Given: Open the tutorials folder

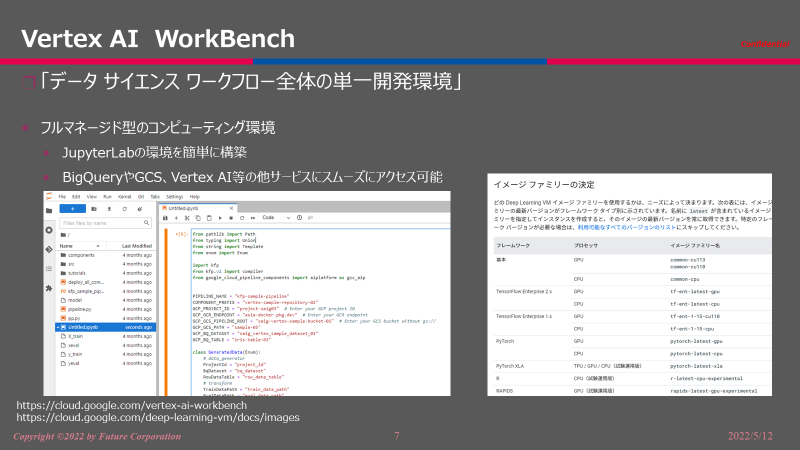Looking at the screenshot, I should [106, 273].
